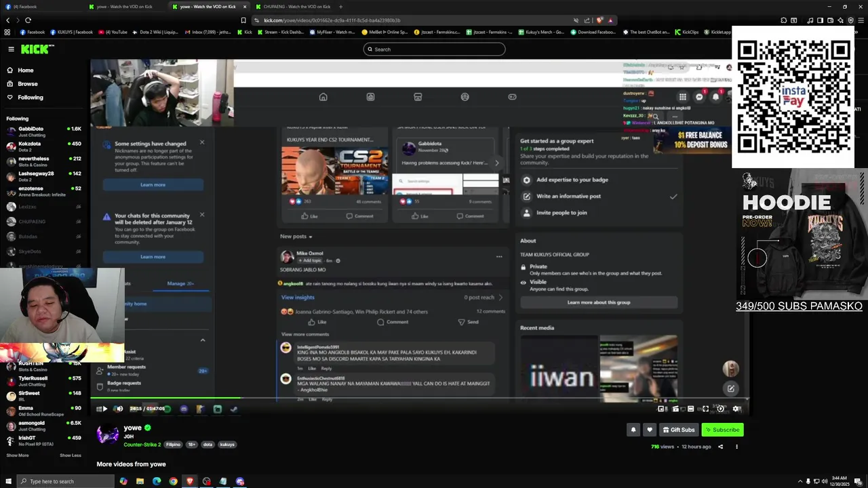Open Windows notification center
Viewport: 868px width, 488px height.
point(859,481)
